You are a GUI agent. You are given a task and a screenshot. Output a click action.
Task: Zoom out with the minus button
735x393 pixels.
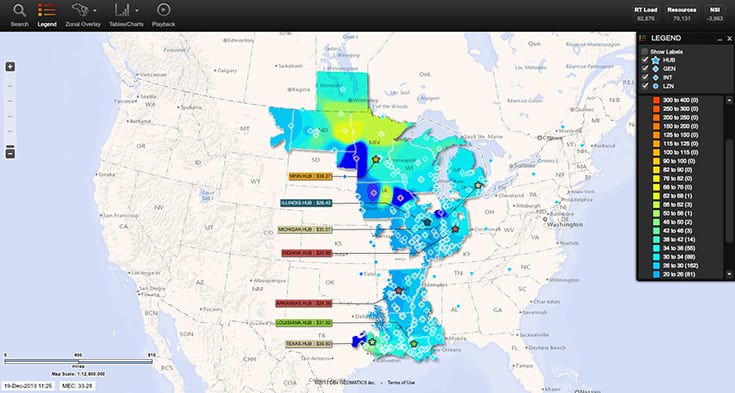[10, 153]
